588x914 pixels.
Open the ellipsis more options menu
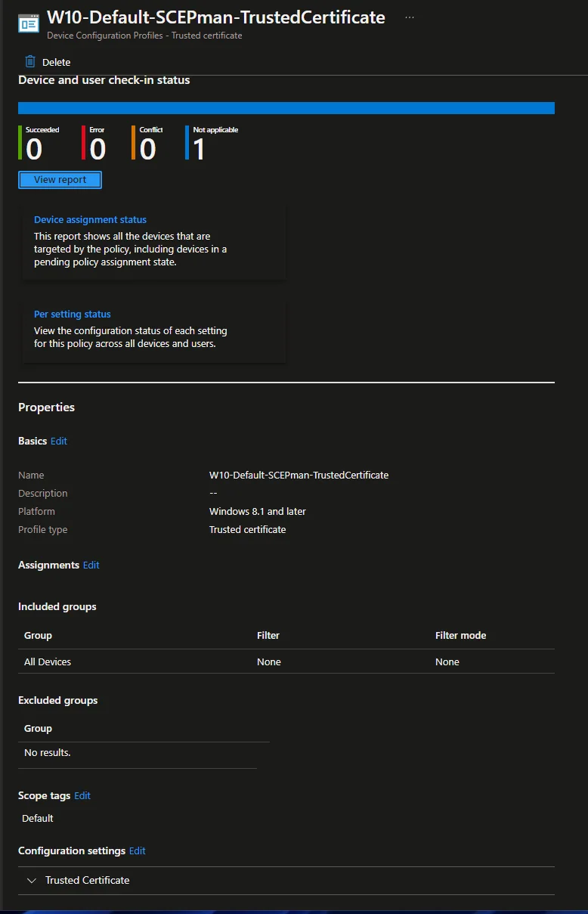coord(410,17)
